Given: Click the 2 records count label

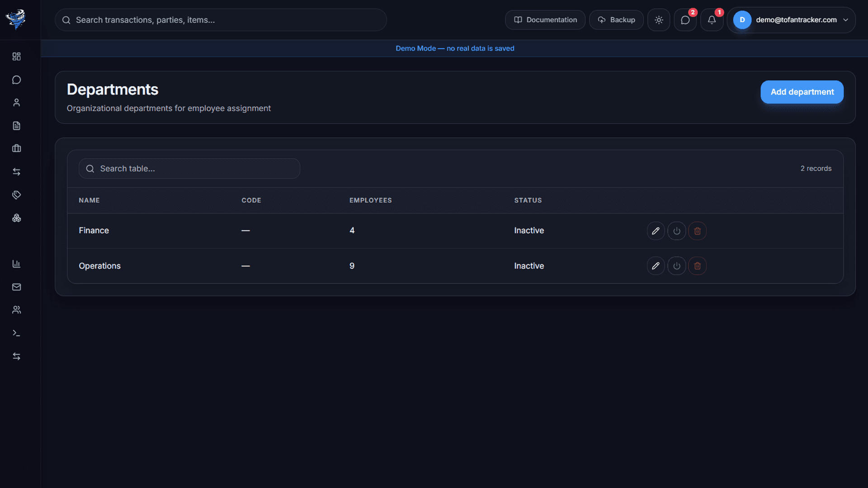Looking at the screenshot, I should tap(816, 169).
